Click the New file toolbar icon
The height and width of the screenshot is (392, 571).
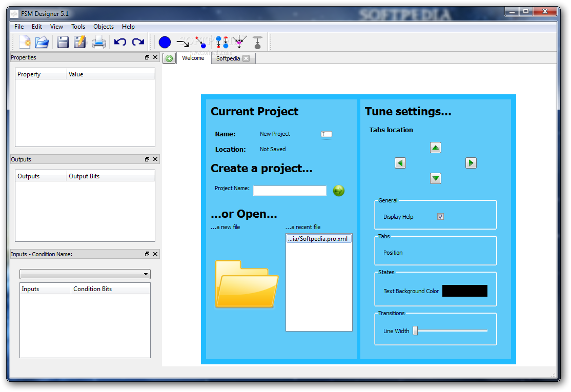click(x=25, y=42)
